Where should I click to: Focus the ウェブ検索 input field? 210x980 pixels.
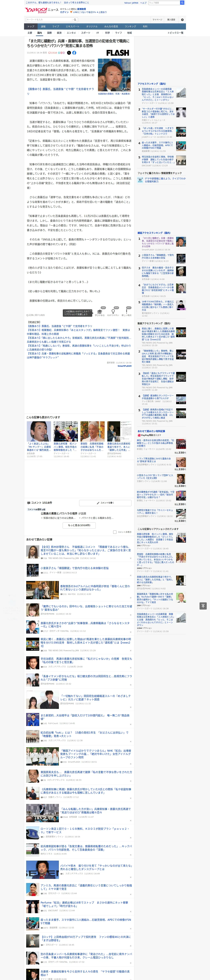tap(164, 3)
